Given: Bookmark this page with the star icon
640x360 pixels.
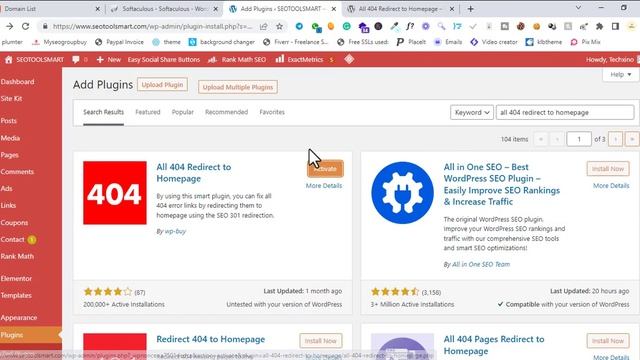Looking at the screenshot, I should (x=279, y=26).
